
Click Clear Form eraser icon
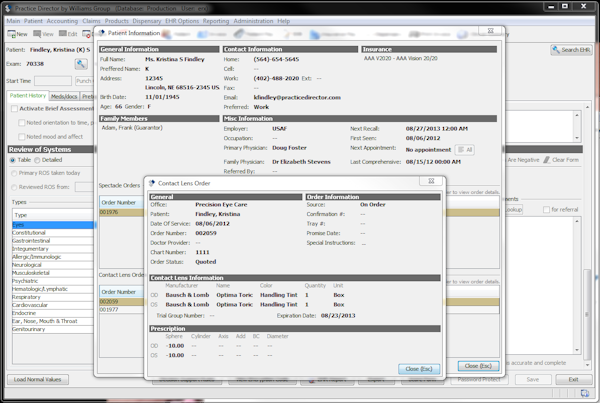[x=547, y=160]
